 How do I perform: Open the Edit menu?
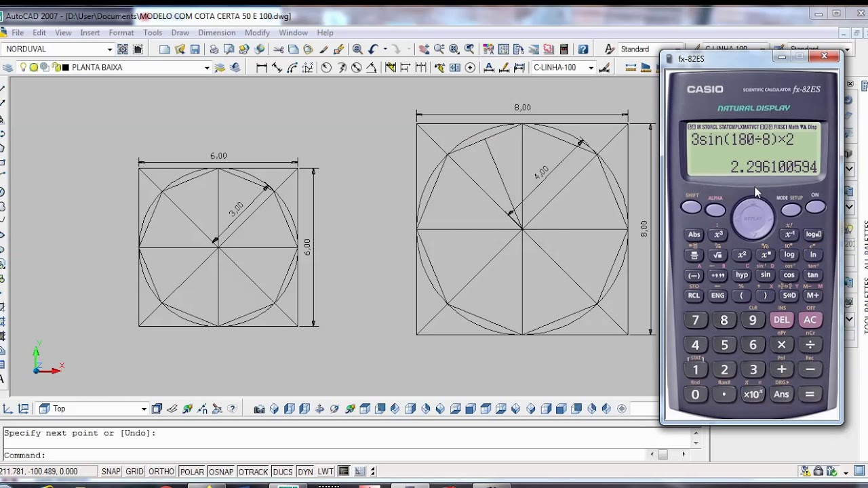tap(39, 33)
